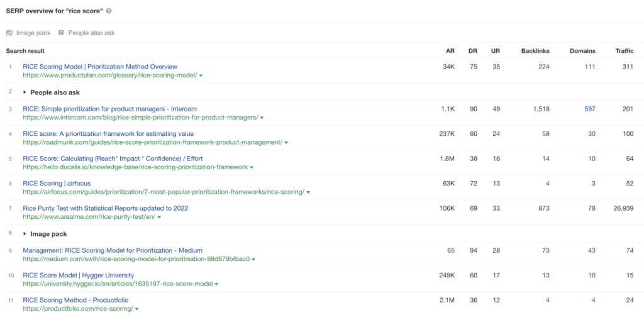
Task: Click referring domains count 111 for productplan
Action: pos(590,67)
